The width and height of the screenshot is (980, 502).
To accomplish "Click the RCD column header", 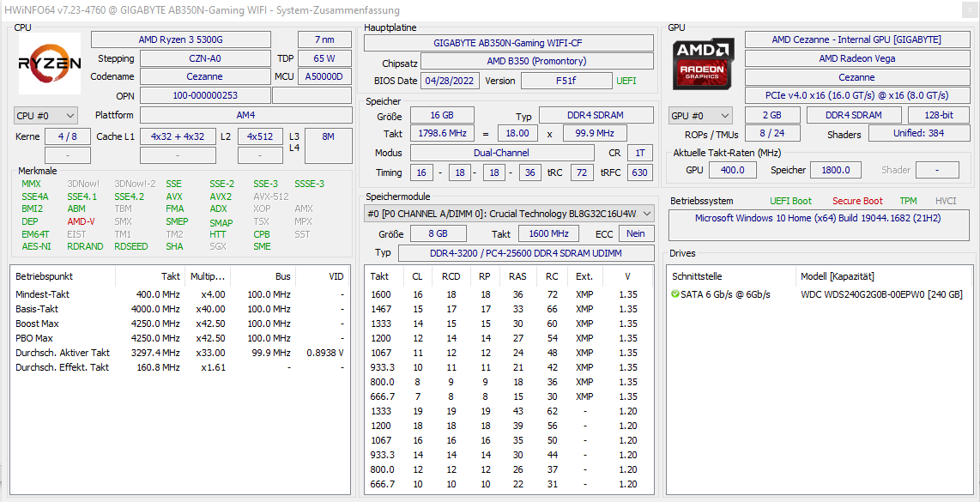I will [x=451, y=275].
